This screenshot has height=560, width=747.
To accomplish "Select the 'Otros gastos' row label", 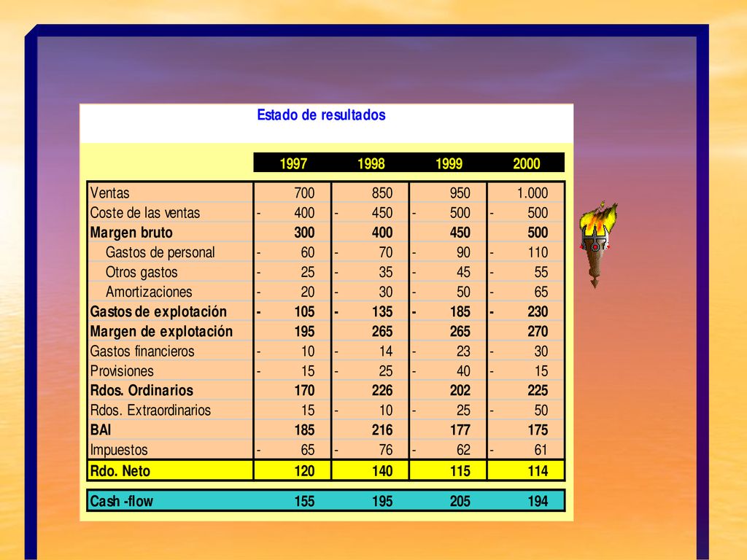I will (x=142, y=272).
